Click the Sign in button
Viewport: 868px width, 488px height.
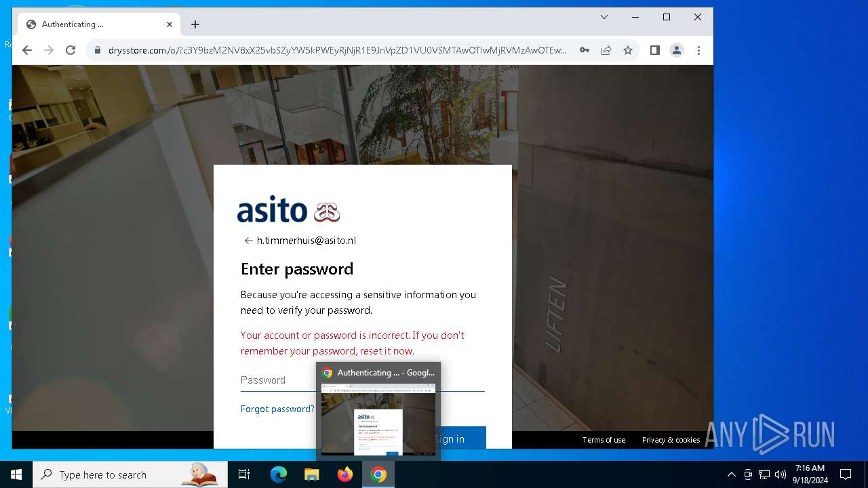[x=449, y=438]
